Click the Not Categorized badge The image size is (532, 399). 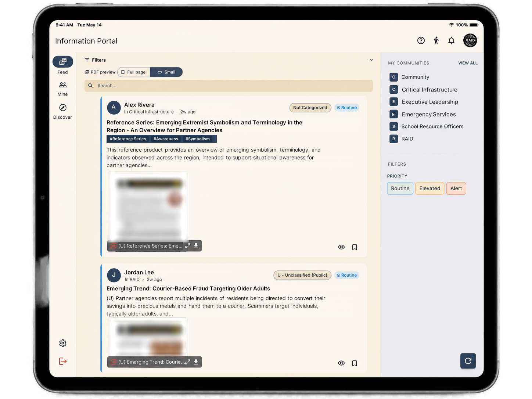tap(310, 108)
